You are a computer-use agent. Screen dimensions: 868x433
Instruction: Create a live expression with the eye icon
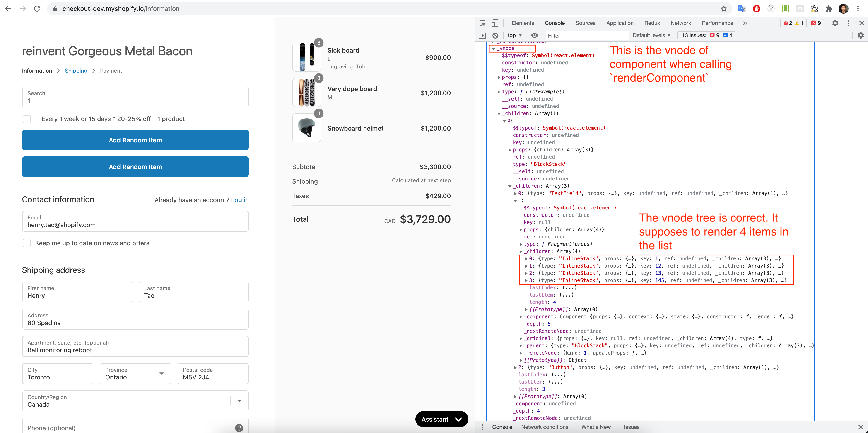pyautogui.click(x=535, y=35)
